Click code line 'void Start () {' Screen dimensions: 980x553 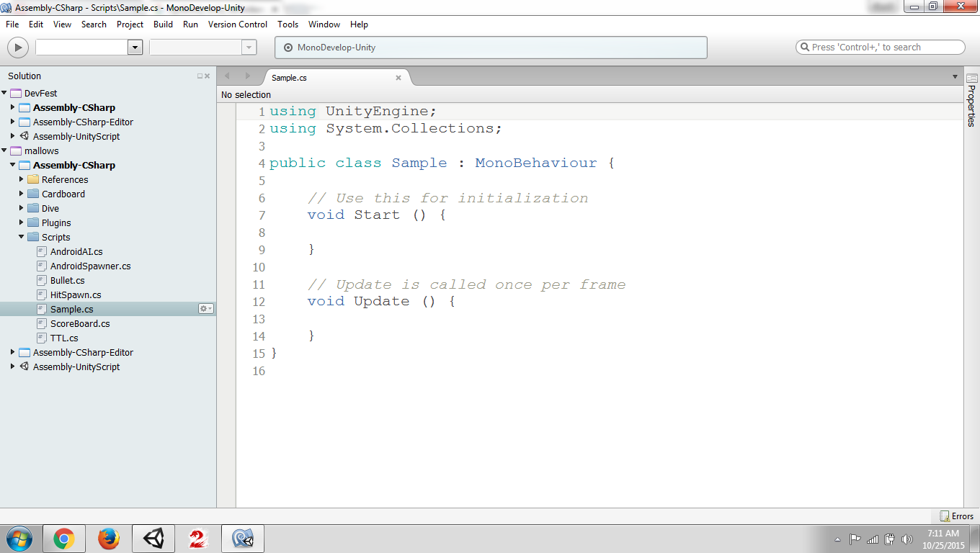coord(377,215)
